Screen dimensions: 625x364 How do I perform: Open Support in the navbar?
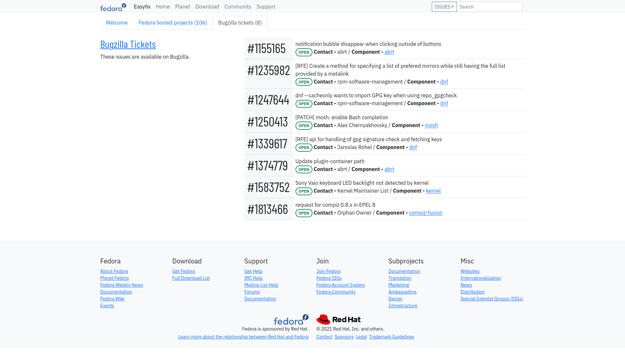[266, 7]
